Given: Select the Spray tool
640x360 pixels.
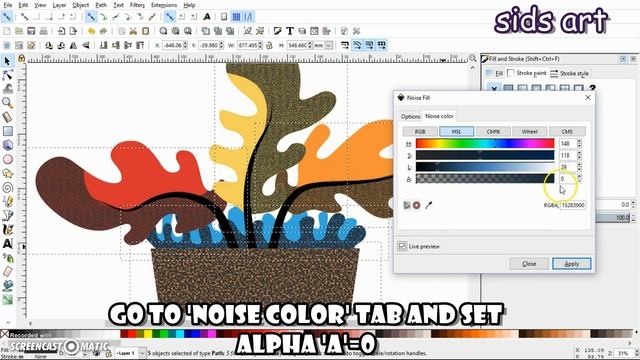Looking at the screenshot, I should click(x=7, y=258).
